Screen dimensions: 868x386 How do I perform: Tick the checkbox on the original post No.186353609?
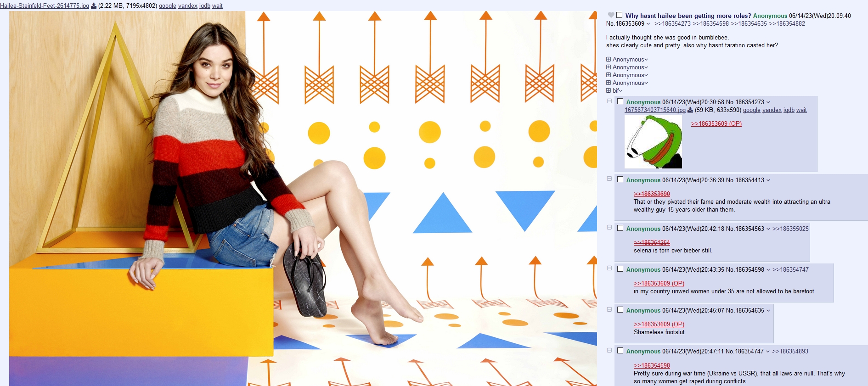[x=619, y=15]
